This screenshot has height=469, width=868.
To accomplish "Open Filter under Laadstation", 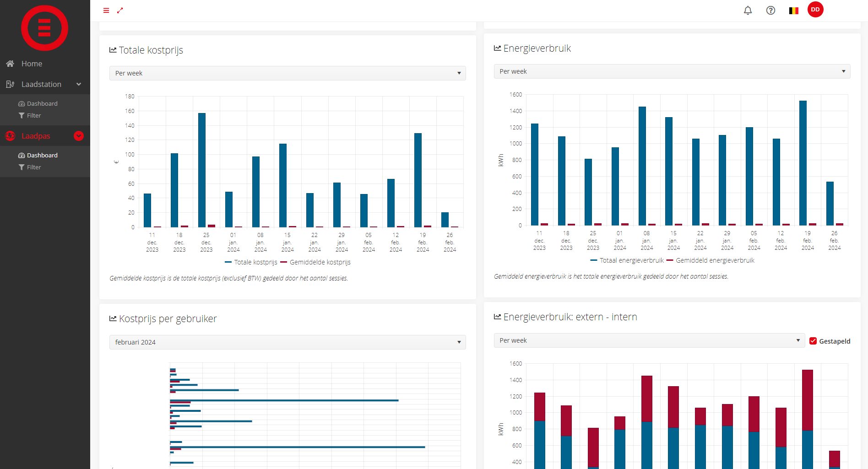I will click(x=33, y=116).
